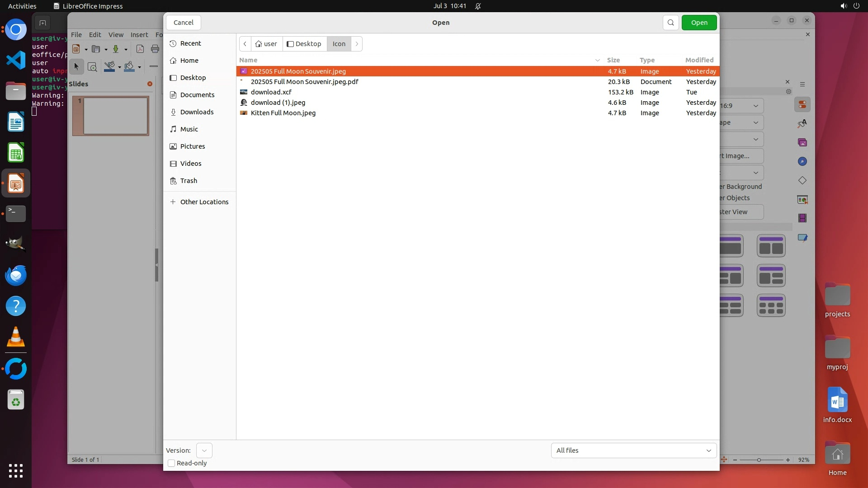The width and height of the screenshot is (868, 488).
Task: Switch to Desktop in the path bar
Action: click(304, 44)
